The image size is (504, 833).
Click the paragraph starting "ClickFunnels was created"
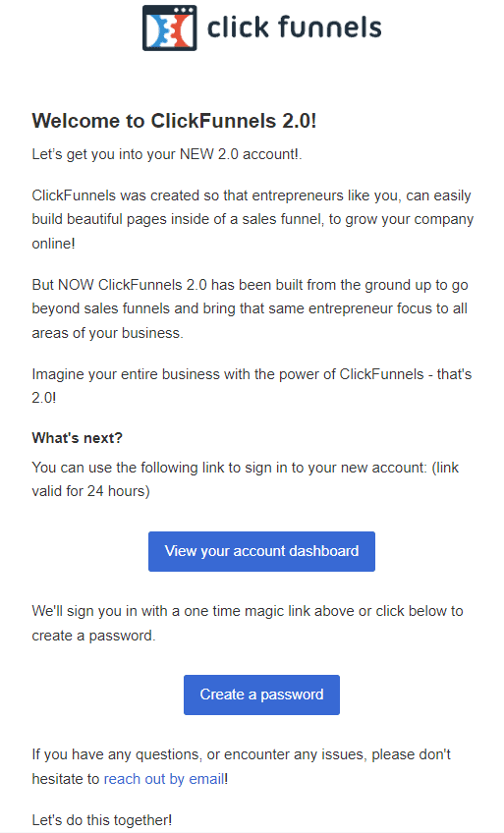pos(252,219)
